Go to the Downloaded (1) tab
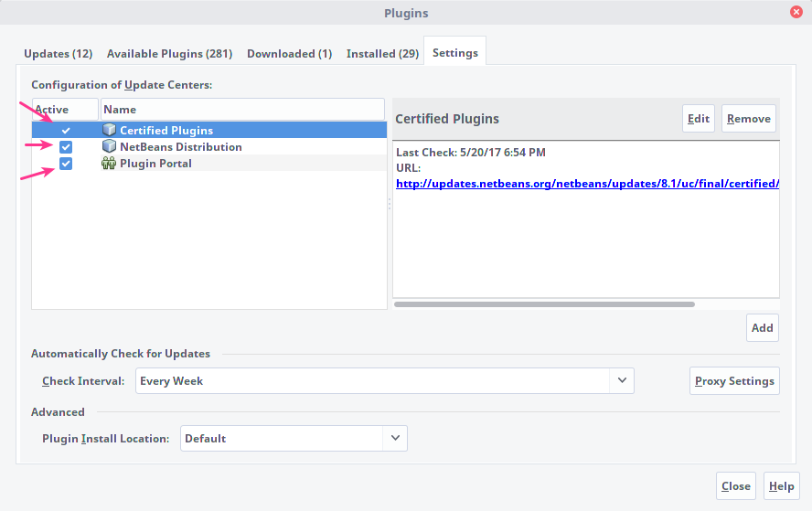The image size is (812, 511). [290, 53]
